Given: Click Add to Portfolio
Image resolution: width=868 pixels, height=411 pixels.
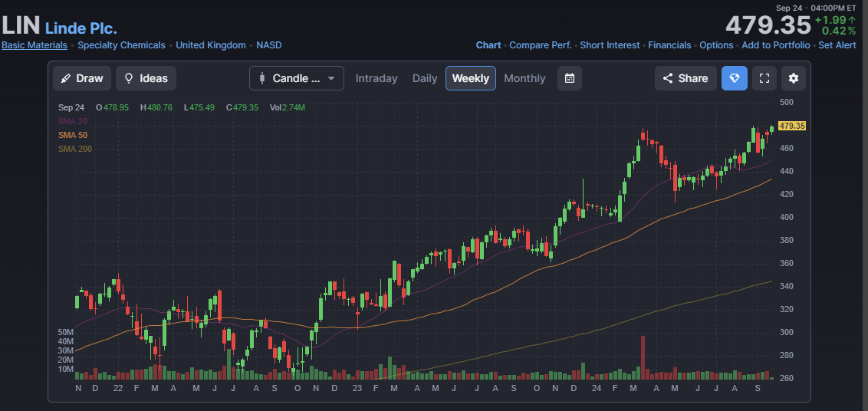Looking at the screenshot, I should 775,45.
